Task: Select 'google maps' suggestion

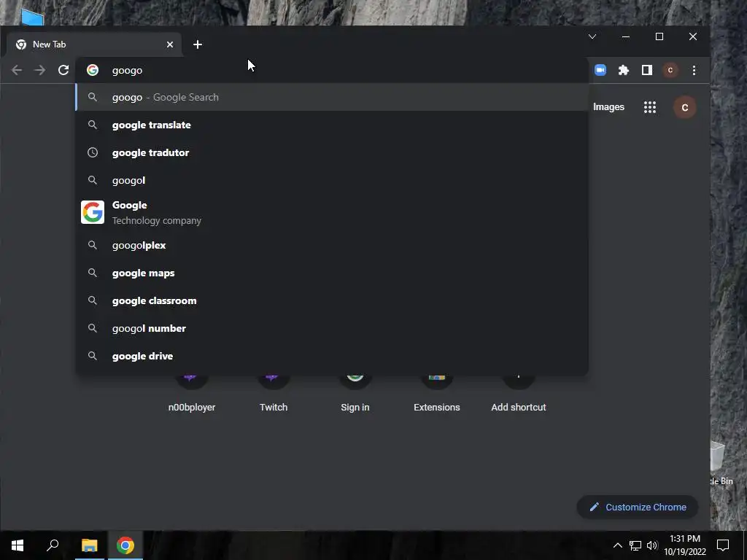Action: tap(332, 273)
